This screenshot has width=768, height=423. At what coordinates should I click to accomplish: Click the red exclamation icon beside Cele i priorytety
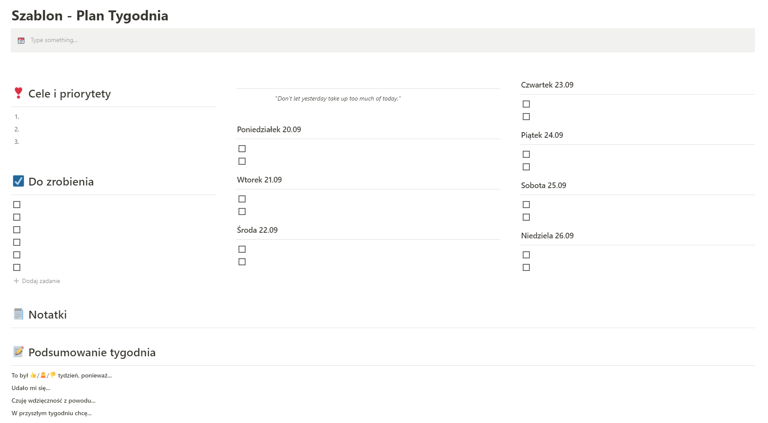pos(18,93)
